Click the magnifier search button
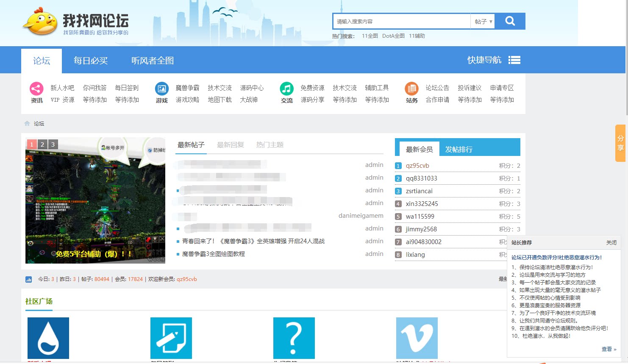Image resolution: width=628 pixels, height=364 pixels. click(x=510, y=21)
